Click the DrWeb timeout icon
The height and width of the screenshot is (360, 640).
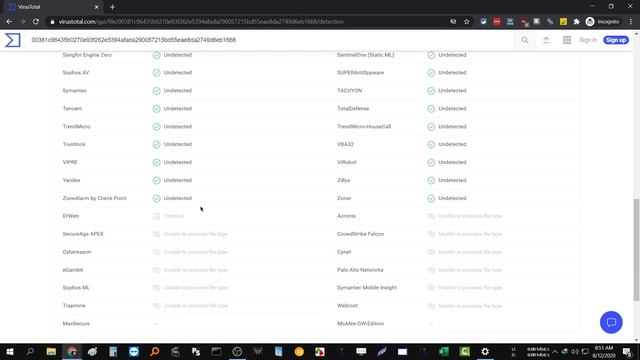[x=156, y=216]
